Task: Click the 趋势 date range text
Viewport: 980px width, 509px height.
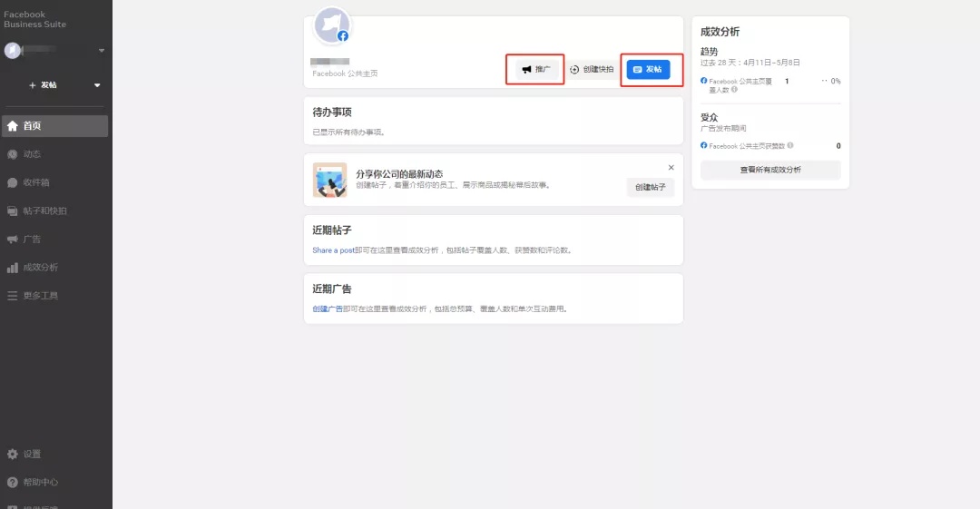Action: point(750,63)
